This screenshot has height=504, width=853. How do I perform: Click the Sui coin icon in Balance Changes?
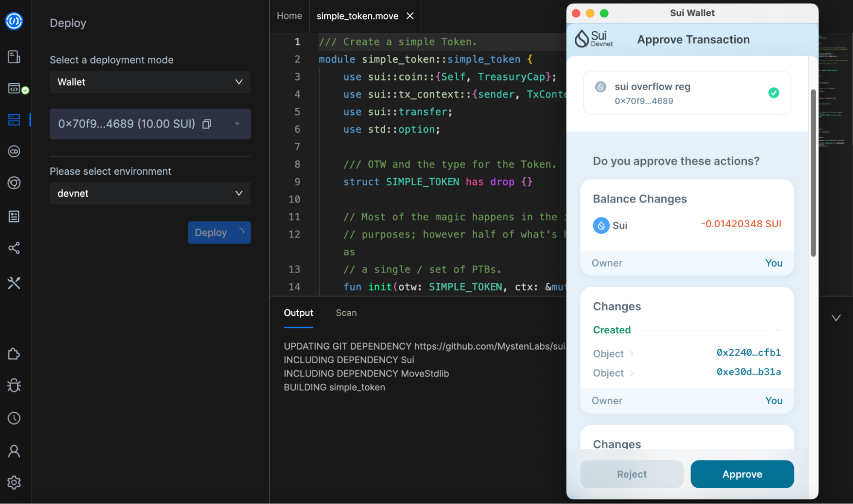[x=601, y=225]
